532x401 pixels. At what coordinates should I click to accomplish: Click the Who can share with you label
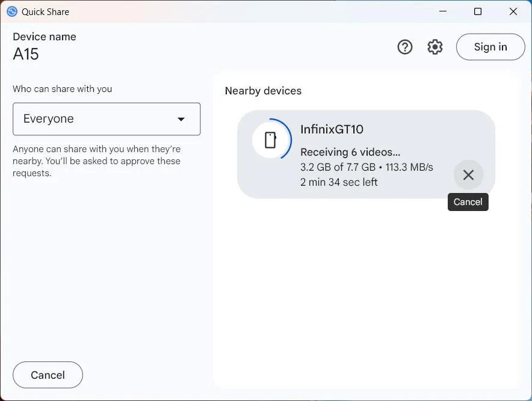click(x=63, y=89)
